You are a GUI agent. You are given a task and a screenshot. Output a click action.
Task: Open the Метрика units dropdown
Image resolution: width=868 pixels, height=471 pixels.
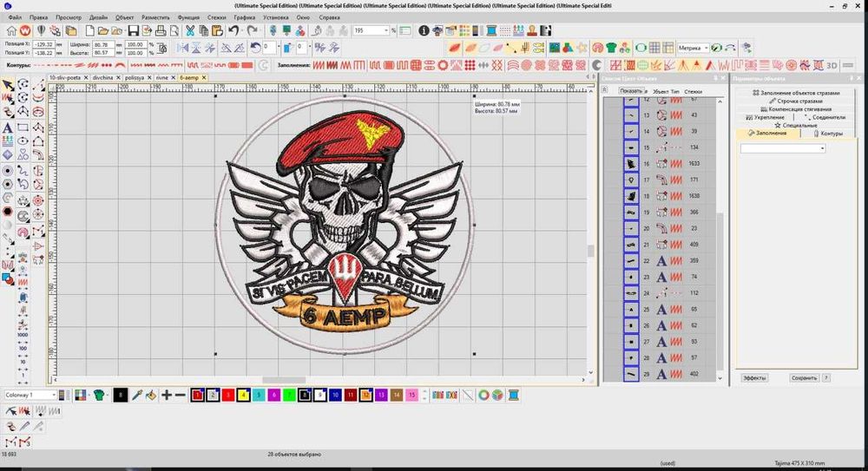click(706, 48)
